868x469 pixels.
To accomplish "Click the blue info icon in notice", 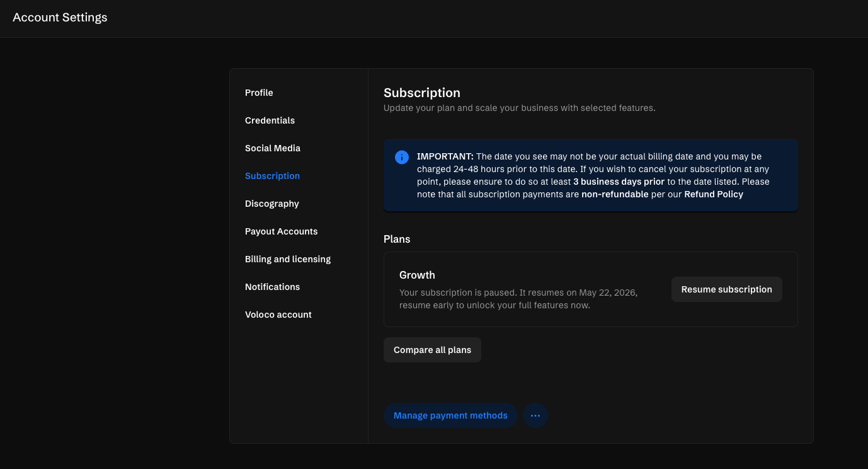I will pos(402,157).
